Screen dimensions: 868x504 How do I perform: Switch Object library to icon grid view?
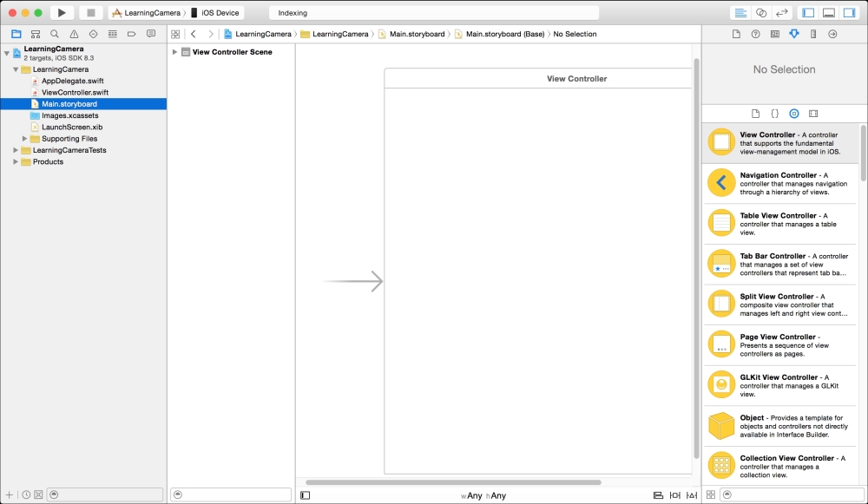pos(711,494)
